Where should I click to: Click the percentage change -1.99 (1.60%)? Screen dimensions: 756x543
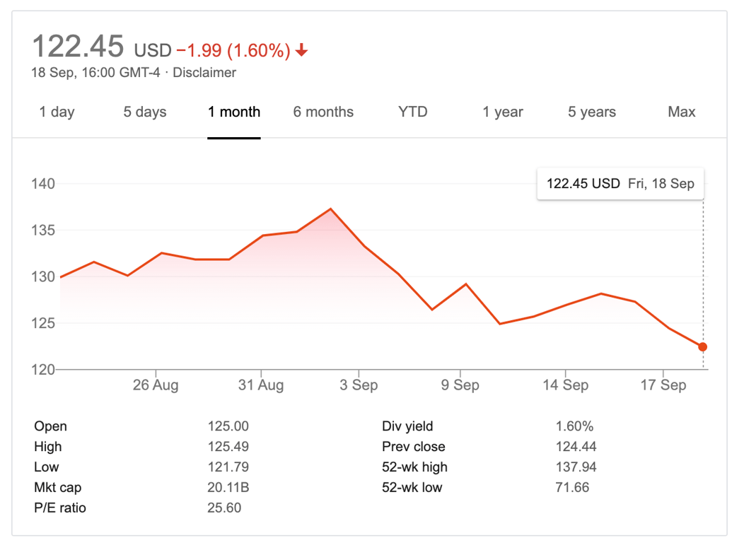[x=233, y=49]
